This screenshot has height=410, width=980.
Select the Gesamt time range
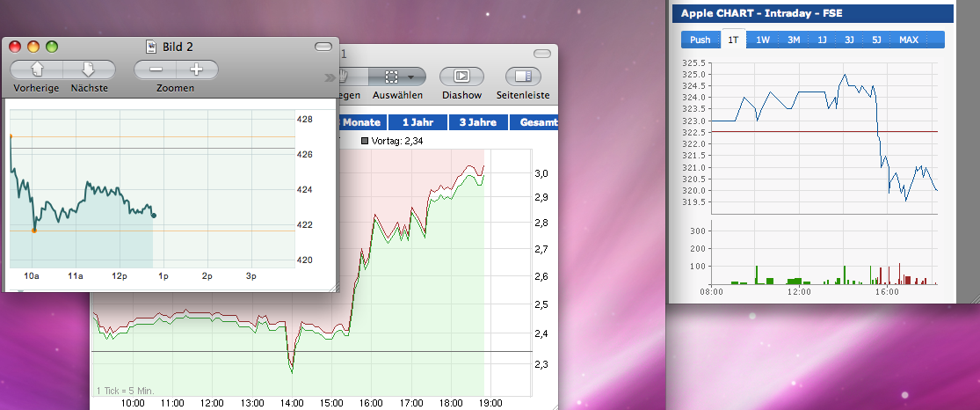coord(534,122)
